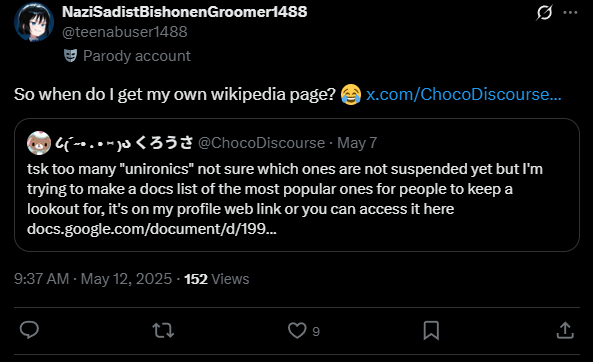Click the 9:37 AM May 12, 2025 timestamp

pos(93,279)
